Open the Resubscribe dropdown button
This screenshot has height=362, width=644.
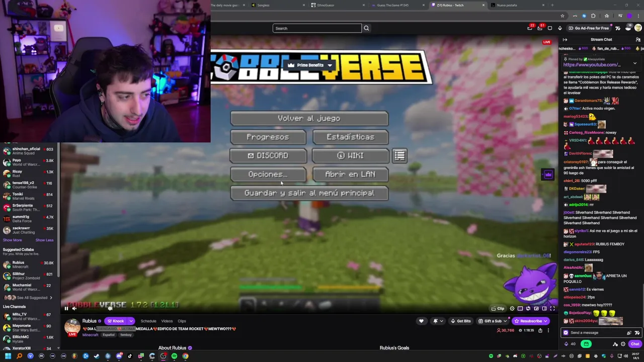(531, 321)
